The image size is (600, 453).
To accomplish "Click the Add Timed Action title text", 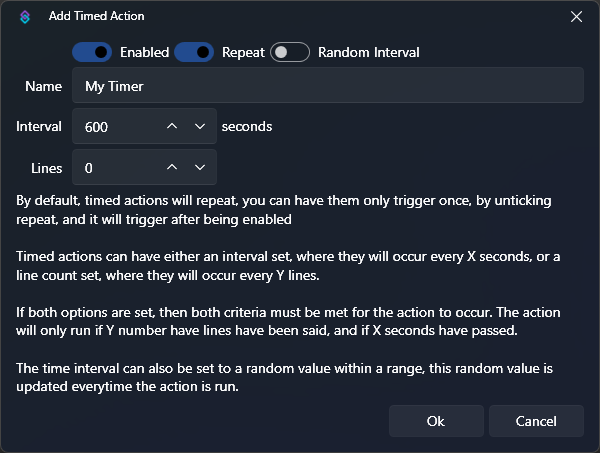I will [96, 16].
